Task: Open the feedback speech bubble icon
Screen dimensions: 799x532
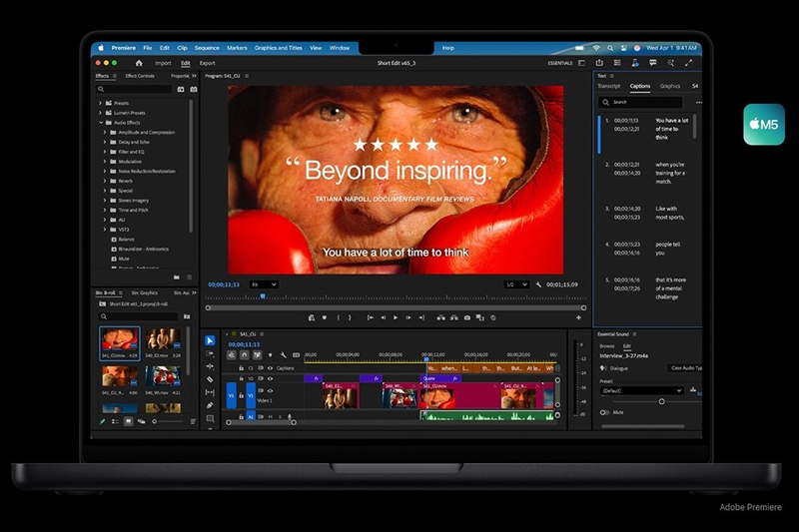Action: (x=653, y=63)
